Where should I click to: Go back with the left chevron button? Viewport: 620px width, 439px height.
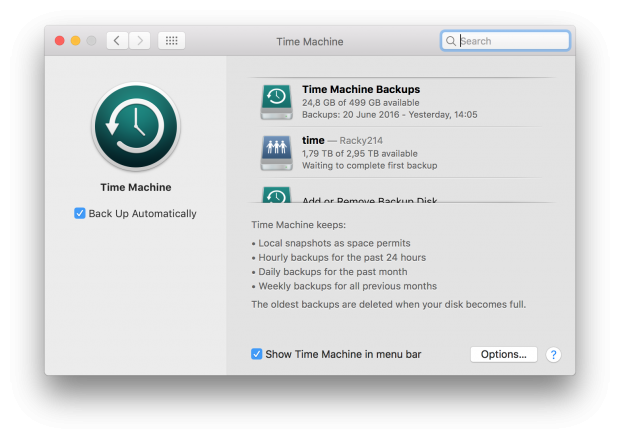coord(117,41)
